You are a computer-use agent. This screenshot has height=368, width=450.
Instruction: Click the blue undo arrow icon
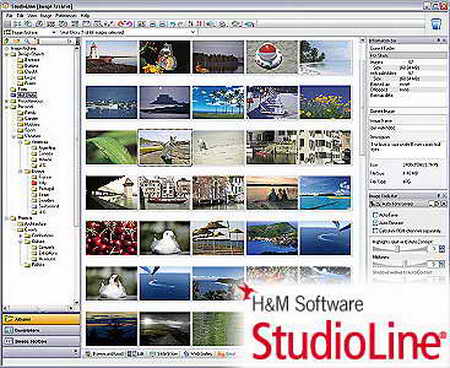[172, 24]
